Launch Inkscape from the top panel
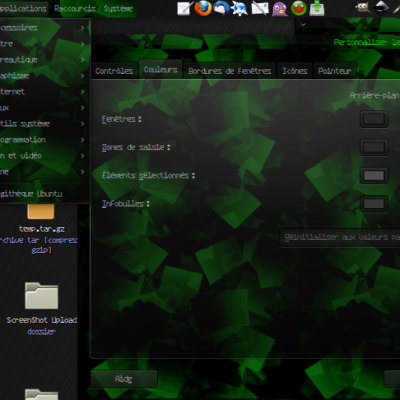 tap(381, 7)
